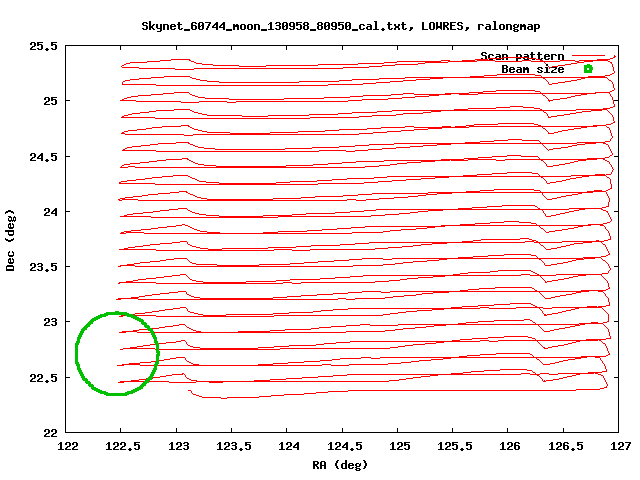This screenshot has width=640, height=480.
Task: Click the "Dec (deg)" y-axis label
Action: [x=10, y=240]
